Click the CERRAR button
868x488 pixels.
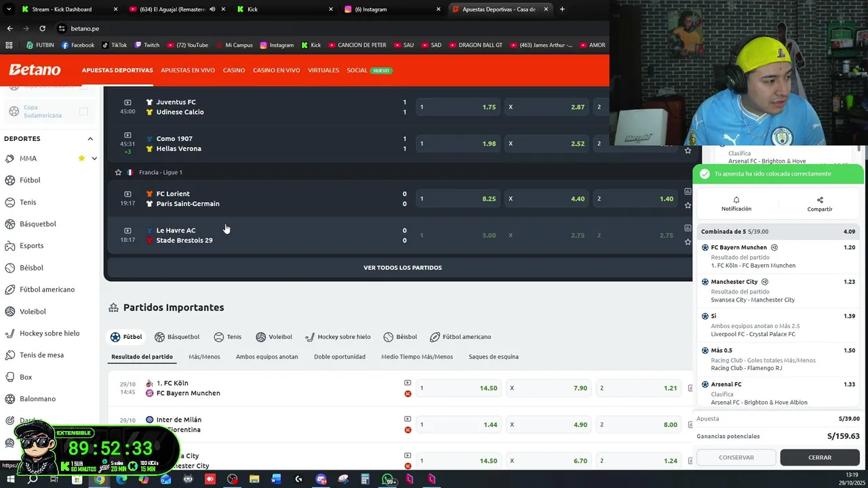(x=820, y=457)
